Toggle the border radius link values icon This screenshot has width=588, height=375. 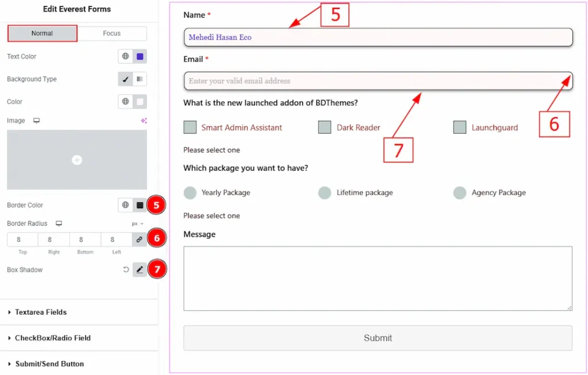click(139, 239)
